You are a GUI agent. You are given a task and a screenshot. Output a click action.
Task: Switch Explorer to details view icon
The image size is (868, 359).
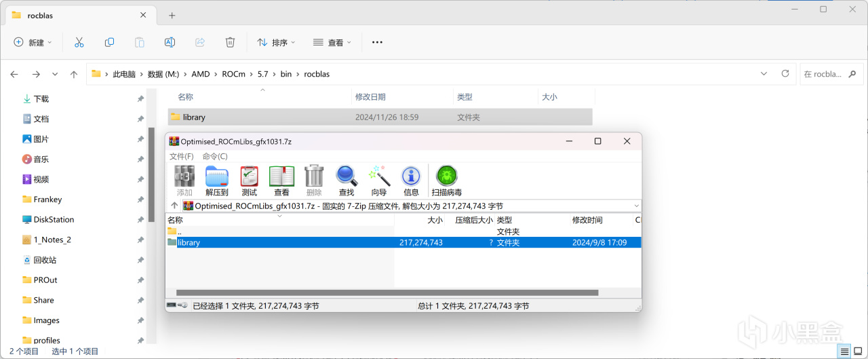tap(844, 352)
